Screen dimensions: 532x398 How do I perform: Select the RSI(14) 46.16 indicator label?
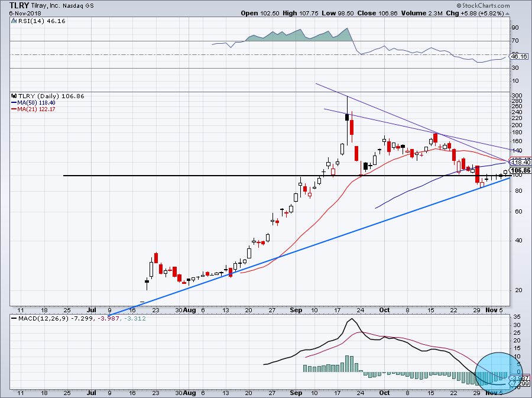[42, 21]
